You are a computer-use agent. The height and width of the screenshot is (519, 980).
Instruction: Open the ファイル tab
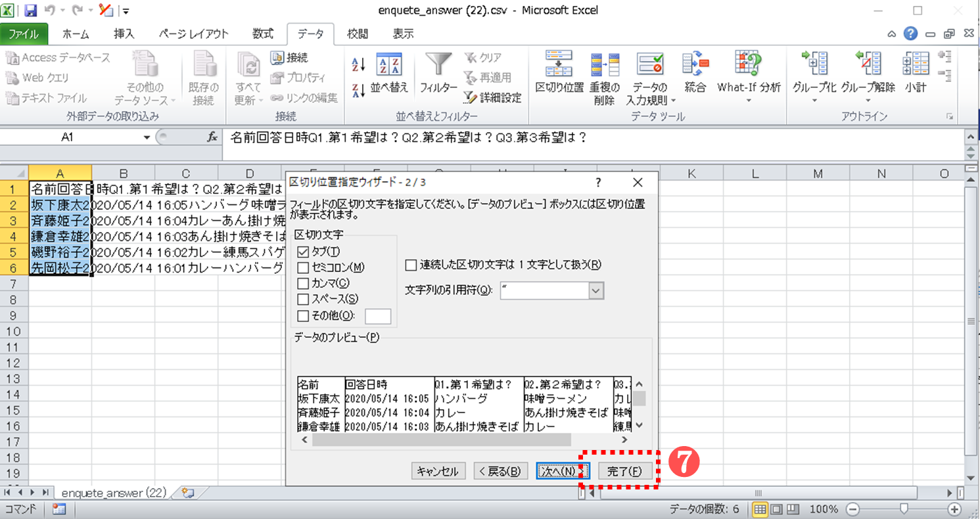coord(24,34)
